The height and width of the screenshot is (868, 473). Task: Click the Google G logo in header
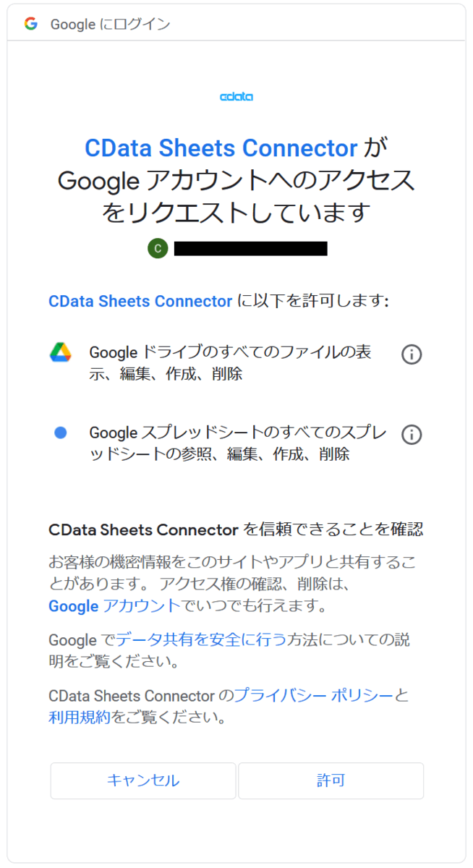point(30,24)
